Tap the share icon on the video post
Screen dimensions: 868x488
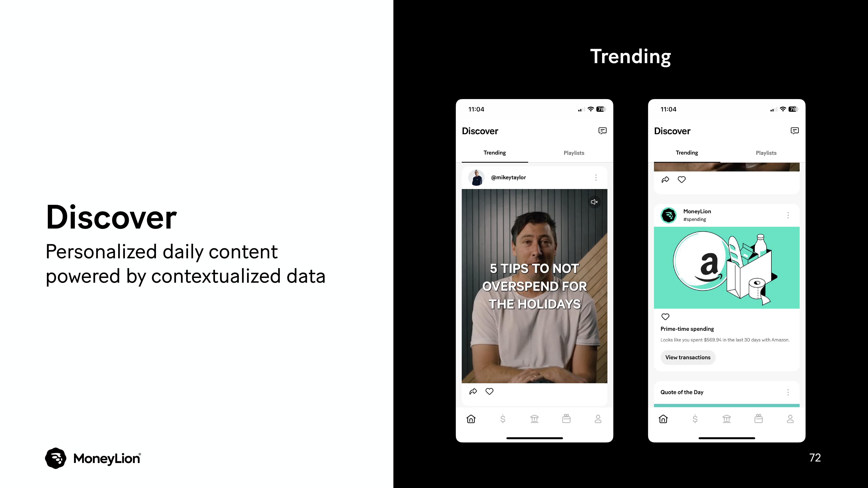click(x=473, y=392)
